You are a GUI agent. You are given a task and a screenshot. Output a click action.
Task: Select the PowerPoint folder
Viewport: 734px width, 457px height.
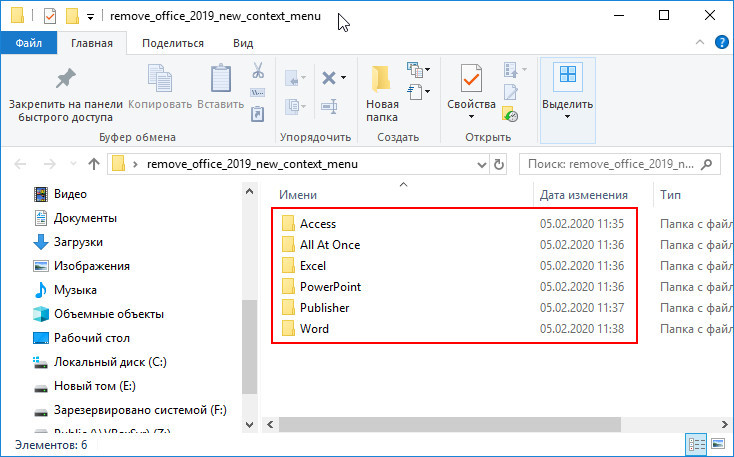pos(330,287)
